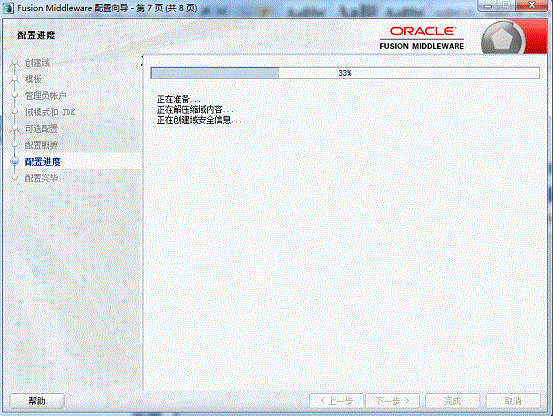This screenshot has width=554, height=416.
Task: Click the wizard window title bar icon
Action: click(x=8, y=8)
